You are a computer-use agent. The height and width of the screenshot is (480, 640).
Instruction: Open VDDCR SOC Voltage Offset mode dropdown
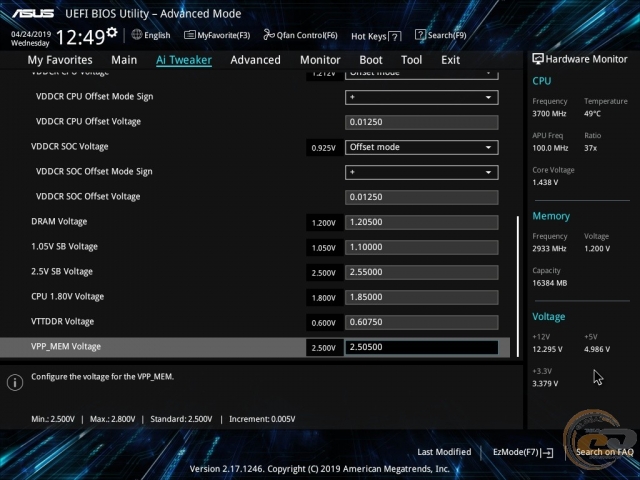(422, 147)
